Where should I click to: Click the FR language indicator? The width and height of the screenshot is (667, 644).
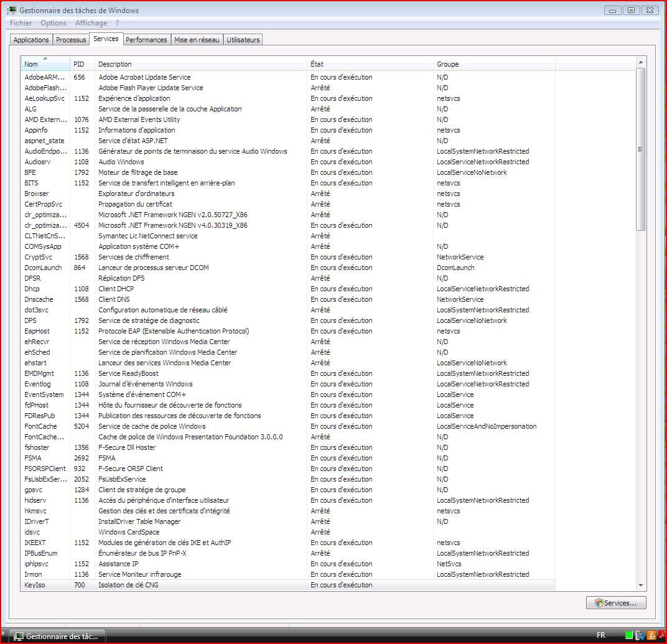pyautogui.click(x=600, y=635)
